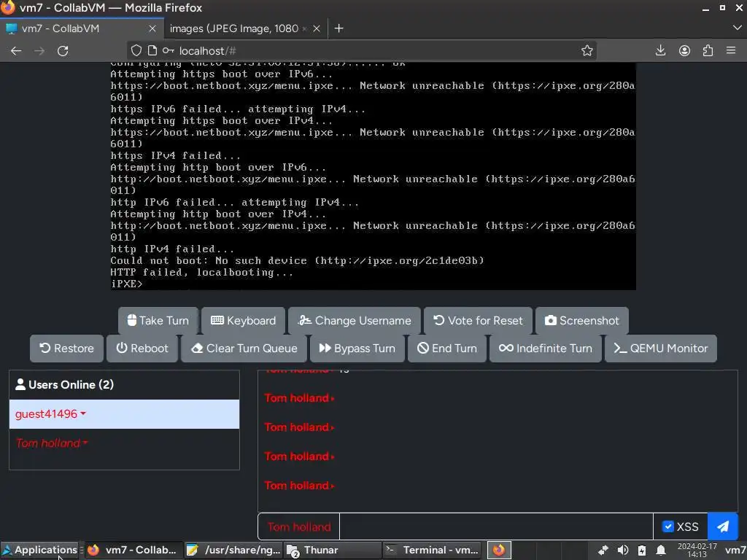747x560 pixels.
Task: Reboot the virtual machine
Action: tap(142, 349)
